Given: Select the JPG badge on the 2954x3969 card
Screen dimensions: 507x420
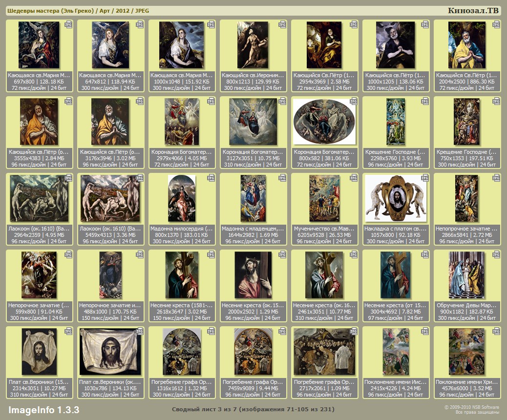Looking at the screenshot, I should pyautogui.click(x=354, y=24).
